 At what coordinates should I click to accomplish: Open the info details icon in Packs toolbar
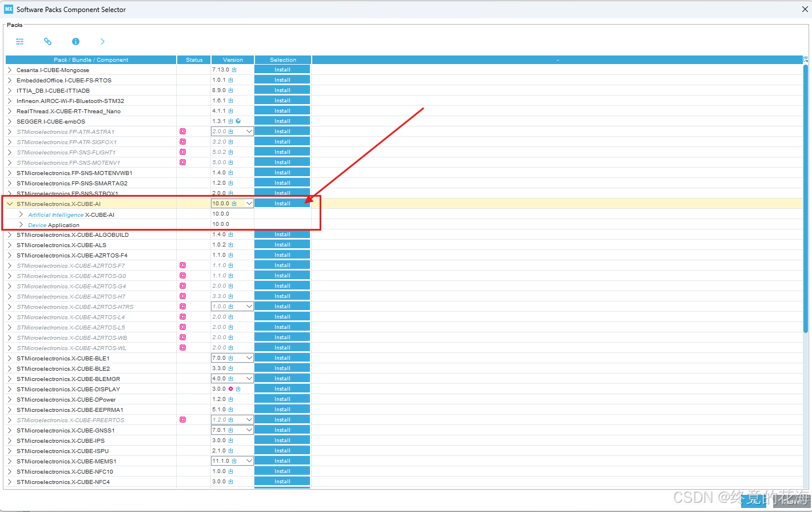[x=75, y=42]
